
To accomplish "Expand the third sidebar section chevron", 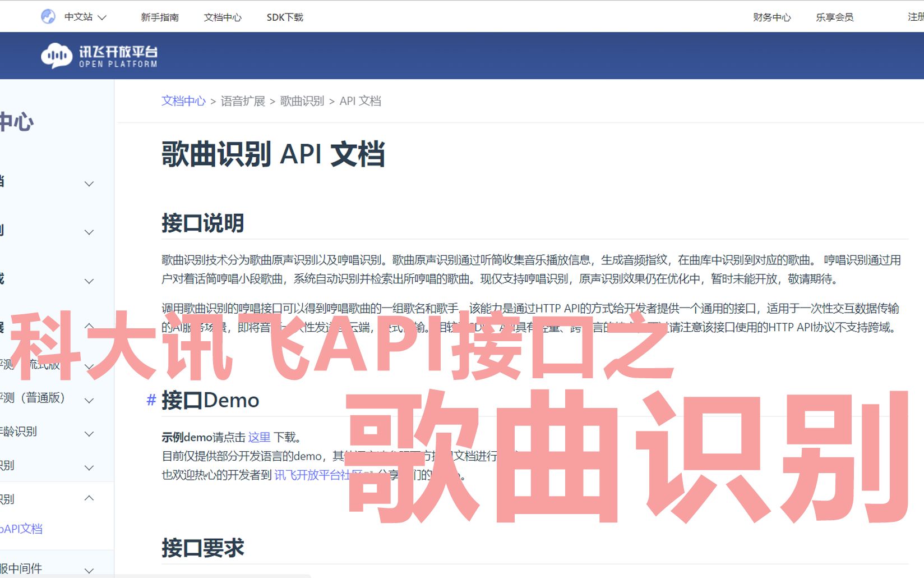I will pyautogui.click(x=89, y=281).
